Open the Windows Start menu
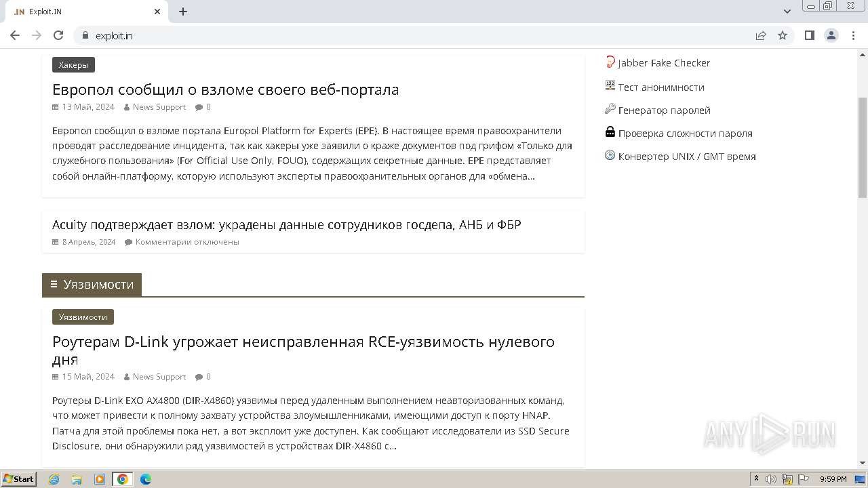Image resolution: width=868 pixels, height=488 pixels. click(x=18, y=479)
